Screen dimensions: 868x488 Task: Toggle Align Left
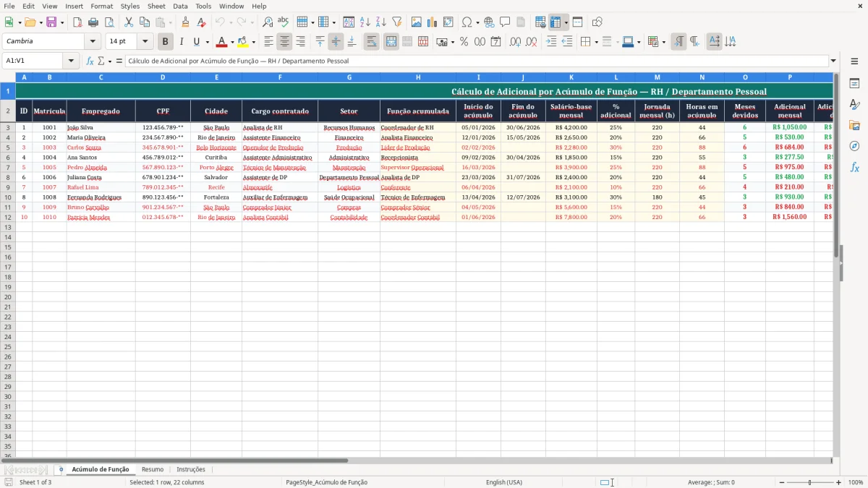pos(269,42)
